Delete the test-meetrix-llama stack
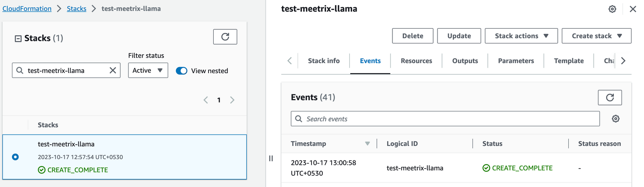 point(413,36)
